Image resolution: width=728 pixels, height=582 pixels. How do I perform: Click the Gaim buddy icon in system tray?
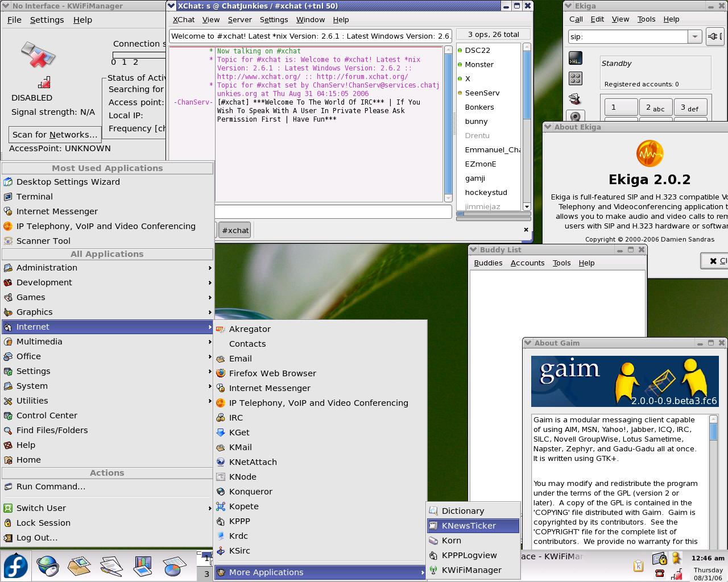[x=676, y=558]
